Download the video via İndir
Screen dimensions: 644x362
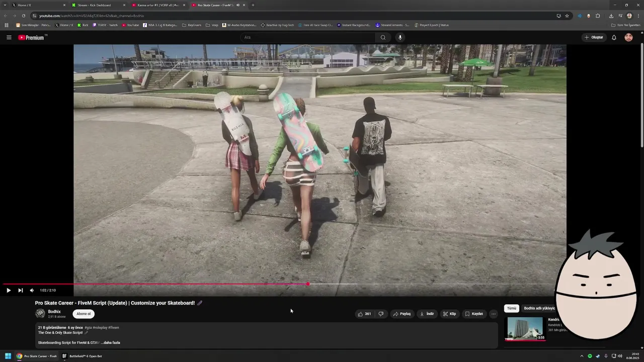[x=427, y=314]
